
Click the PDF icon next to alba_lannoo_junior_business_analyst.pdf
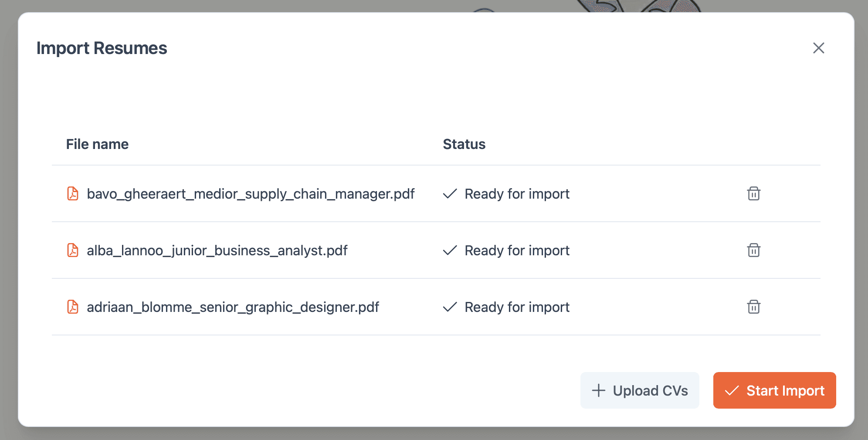[73, 250]
